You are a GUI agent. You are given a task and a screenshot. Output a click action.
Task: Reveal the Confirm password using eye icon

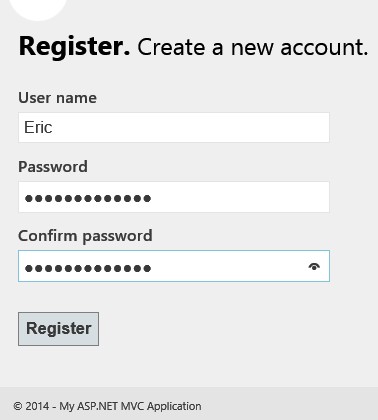point(314,267)
